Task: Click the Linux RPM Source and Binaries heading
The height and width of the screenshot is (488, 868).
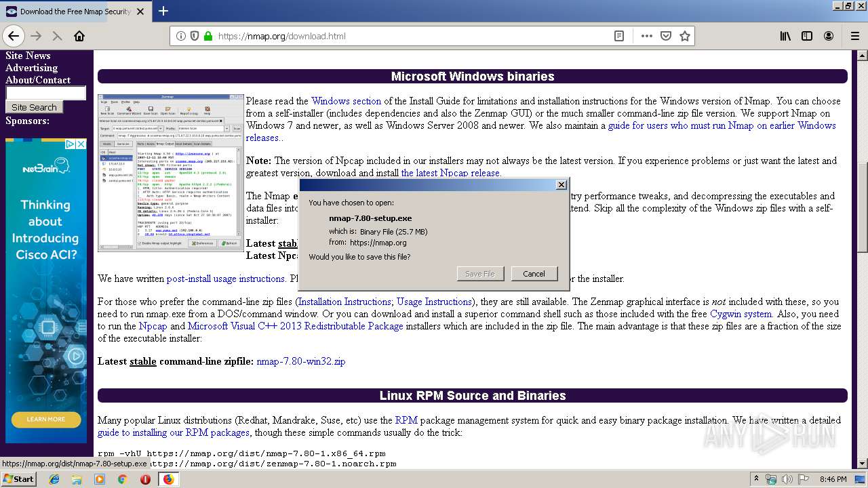Action: coord(473,396)
